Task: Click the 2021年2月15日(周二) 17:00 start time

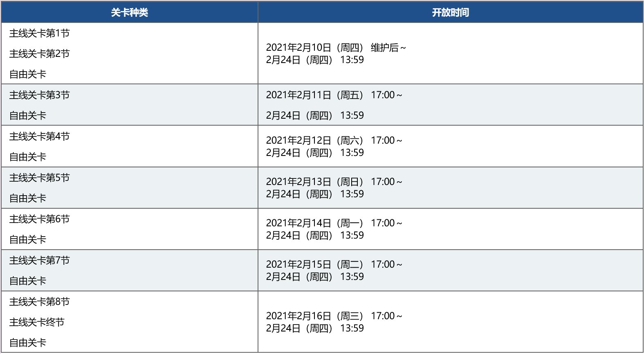Action: tap(334, 264)
